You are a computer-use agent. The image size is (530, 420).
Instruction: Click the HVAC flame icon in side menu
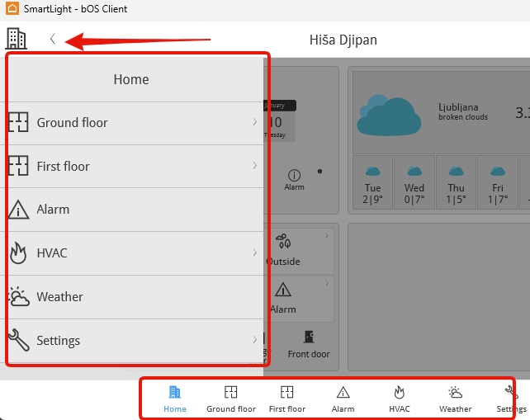click(18, 252)
